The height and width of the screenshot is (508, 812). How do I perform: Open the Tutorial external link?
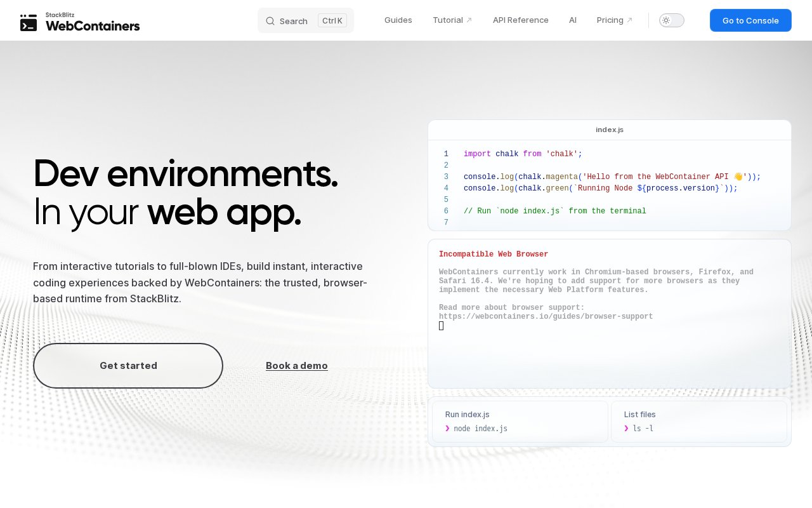[x=452, y=20]
